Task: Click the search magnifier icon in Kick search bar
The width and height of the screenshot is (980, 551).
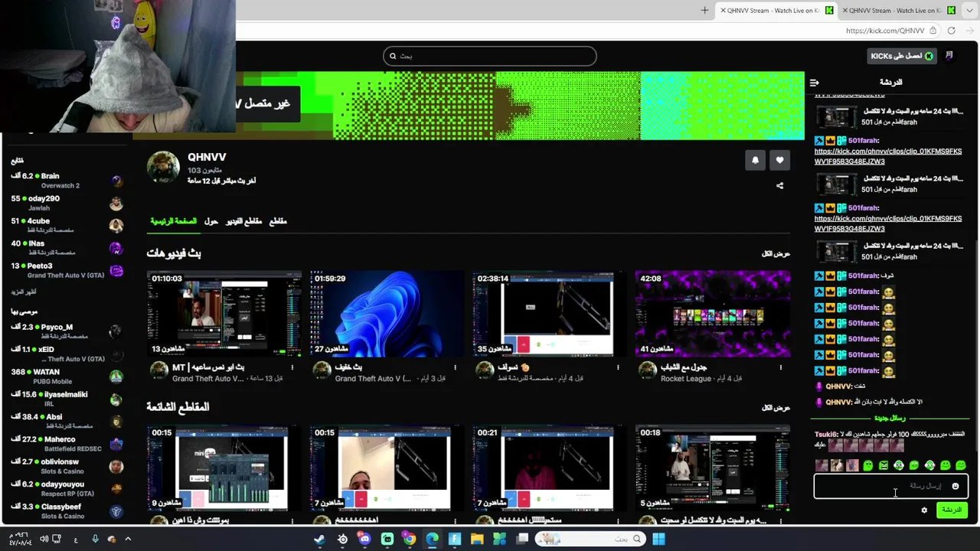Action: click(x=393, y=56)
